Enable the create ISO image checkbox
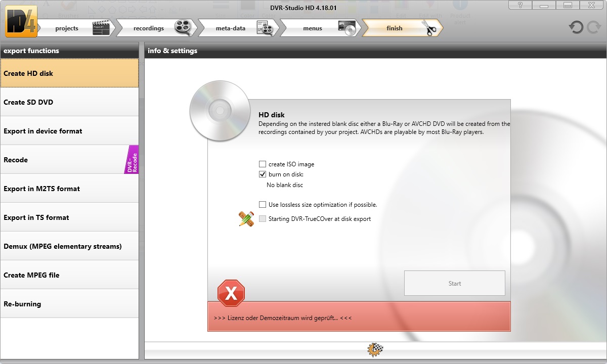The image size is (607, 364). 263,164
